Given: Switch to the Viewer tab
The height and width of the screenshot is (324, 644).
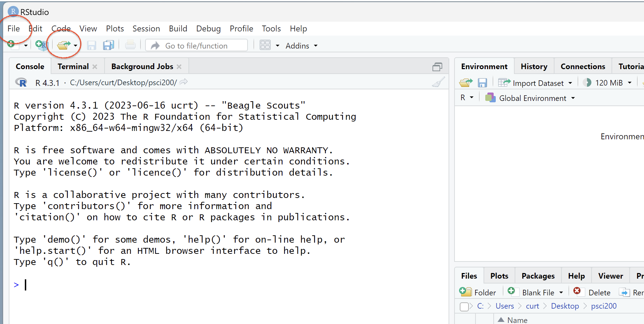Looking at the screenshot, I should pos(610,276).
